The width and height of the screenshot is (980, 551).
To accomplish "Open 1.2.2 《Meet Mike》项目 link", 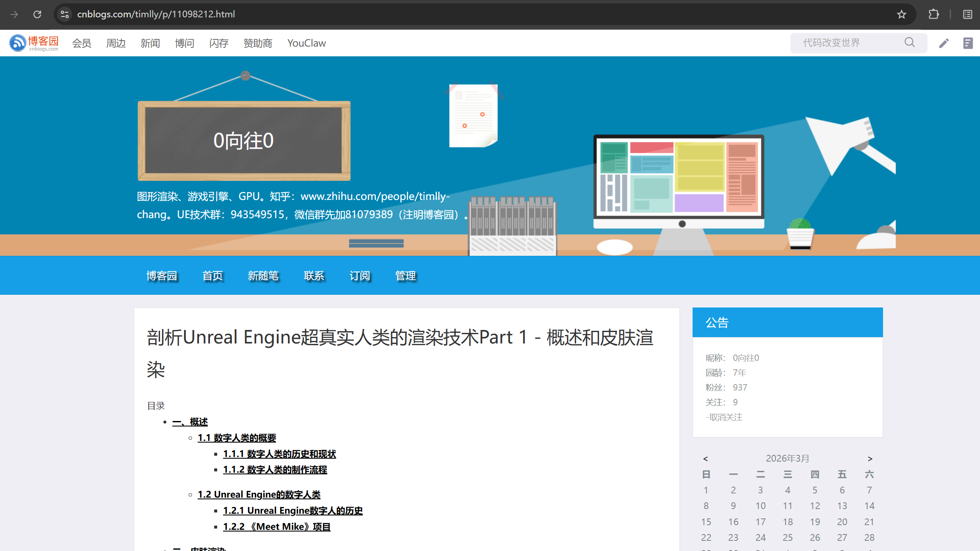I will (277, 527).
